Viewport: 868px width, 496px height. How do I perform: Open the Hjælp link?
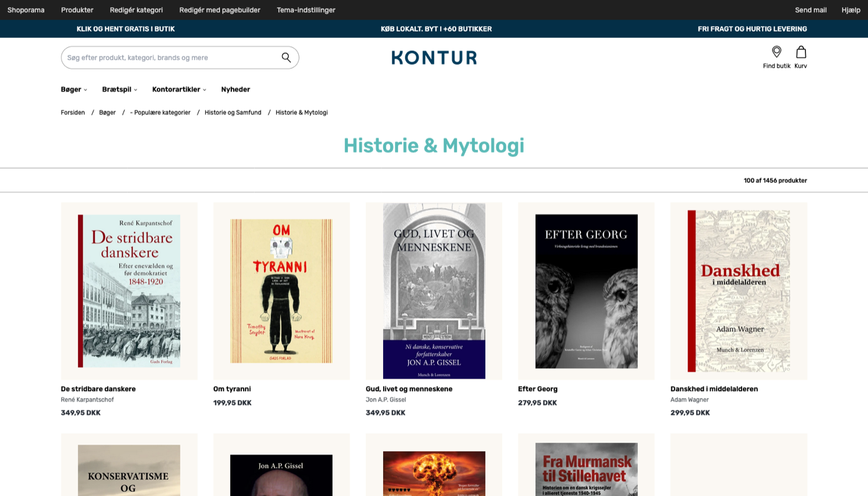[x=849, y=10]
